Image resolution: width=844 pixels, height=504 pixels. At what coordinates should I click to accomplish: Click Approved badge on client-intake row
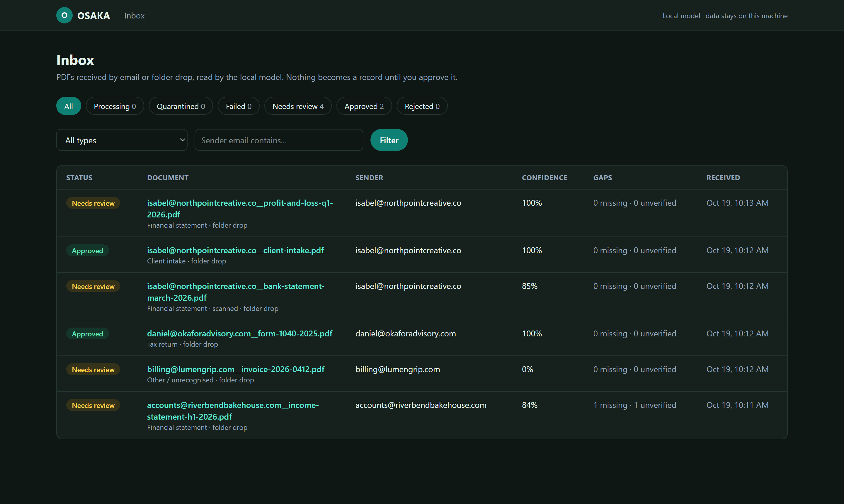tap(87, 251)
